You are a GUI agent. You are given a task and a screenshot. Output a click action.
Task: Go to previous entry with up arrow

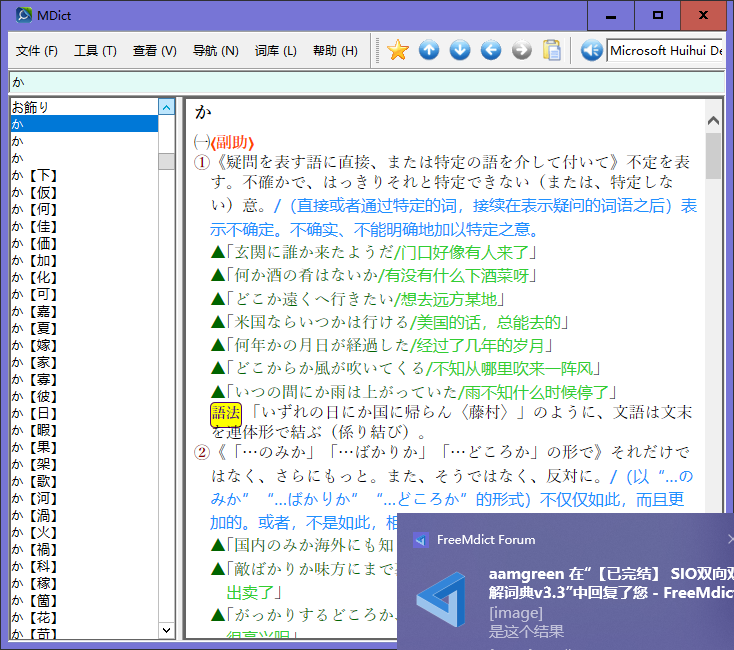(429, 50)
